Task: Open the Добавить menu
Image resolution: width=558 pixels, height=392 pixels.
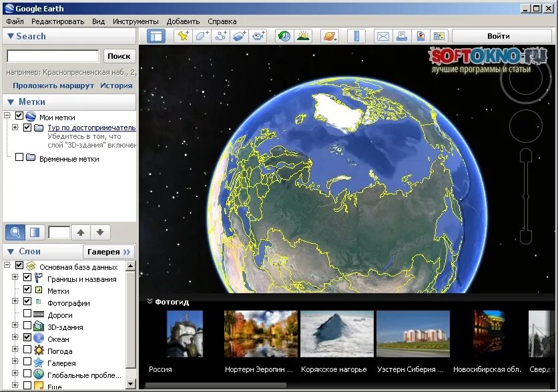Action: click(183, 21)
